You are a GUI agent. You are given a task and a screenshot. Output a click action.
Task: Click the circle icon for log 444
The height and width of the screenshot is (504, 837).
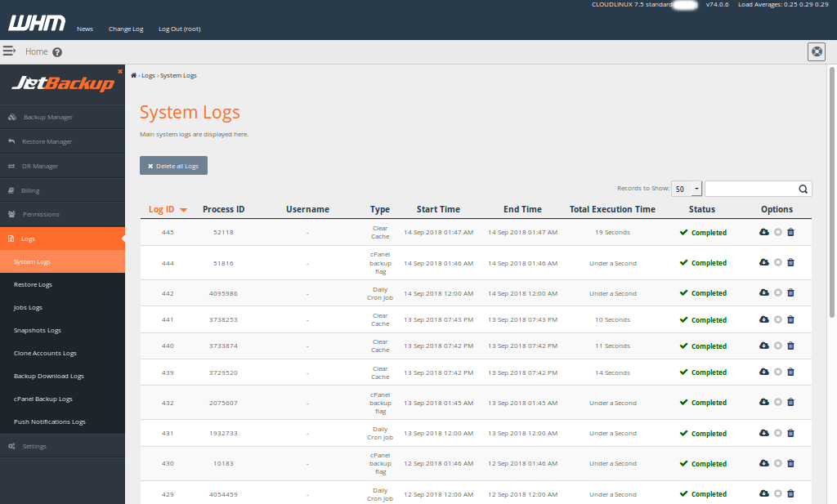tap(778, 262)
